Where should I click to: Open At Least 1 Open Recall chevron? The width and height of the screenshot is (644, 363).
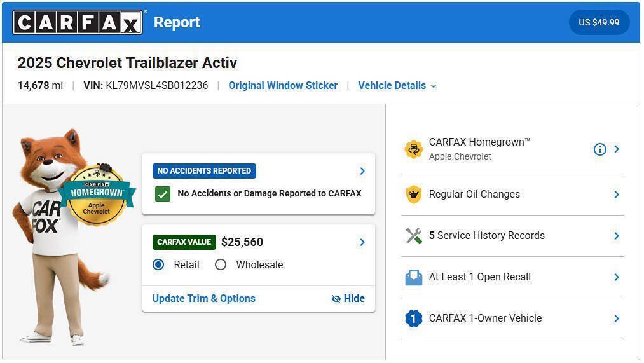pos(617,277)
